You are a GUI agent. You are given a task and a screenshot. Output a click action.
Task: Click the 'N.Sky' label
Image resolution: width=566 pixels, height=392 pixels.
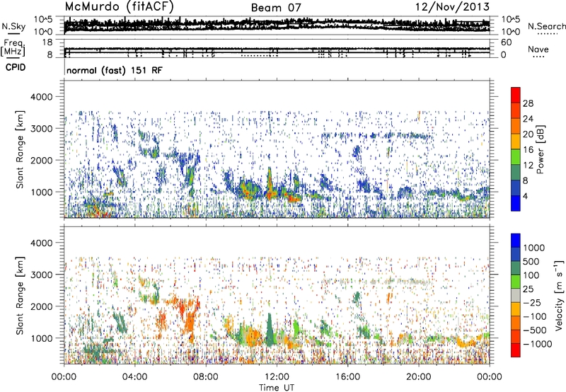click(x=13, y=26)
